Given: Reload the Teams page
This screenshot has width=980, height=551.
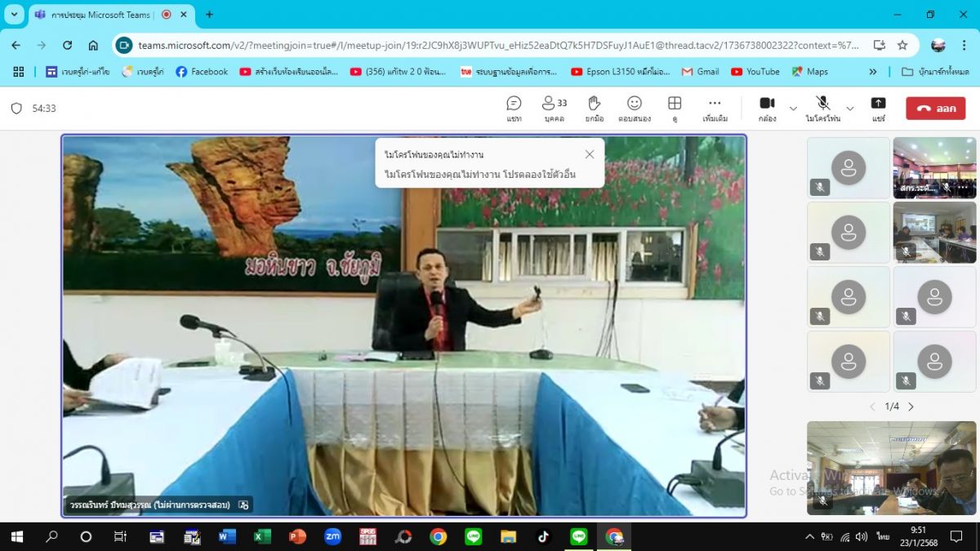Looking at the screenshot, I should (x=68, y=46).
